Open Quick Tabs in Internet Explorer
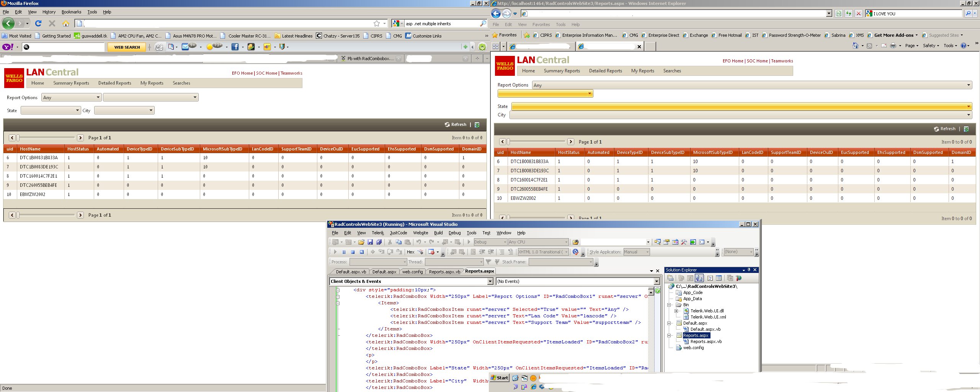Viewport: 980px width, 392px height. click(x=495, y=46)
